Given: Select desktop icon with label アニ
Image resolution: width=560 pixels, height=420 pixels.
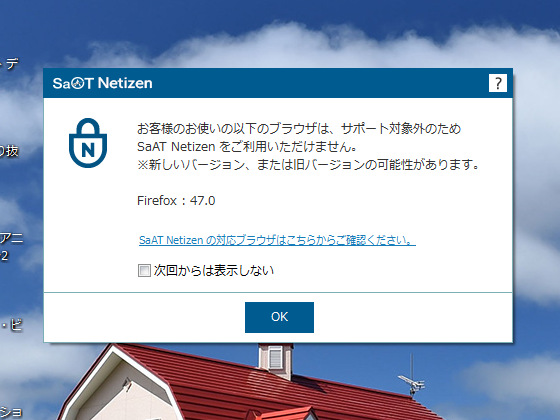Looking at the screenshot, I should click(x=11, y=238).
